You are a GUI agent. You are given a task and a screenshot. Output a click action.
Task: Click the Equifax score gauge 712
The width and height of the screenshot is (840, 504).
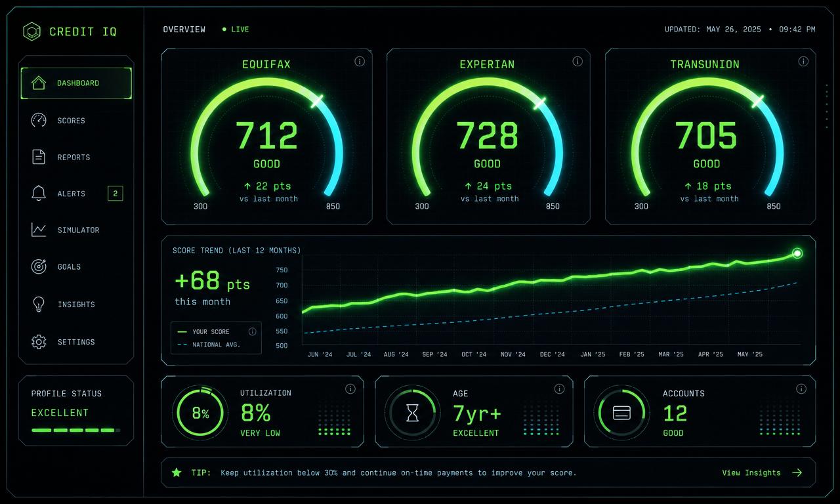pyautogui.click(x=266, y=137)
